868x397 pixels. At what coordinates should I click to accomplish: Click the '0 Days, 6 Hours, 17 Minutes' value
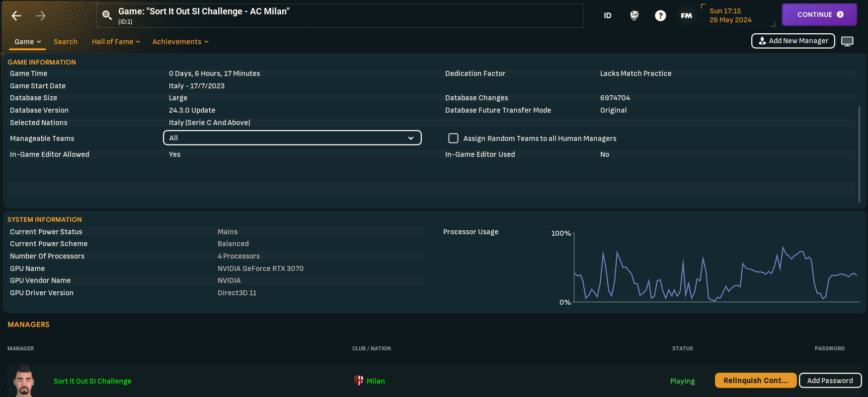click(x=215, y=73)
